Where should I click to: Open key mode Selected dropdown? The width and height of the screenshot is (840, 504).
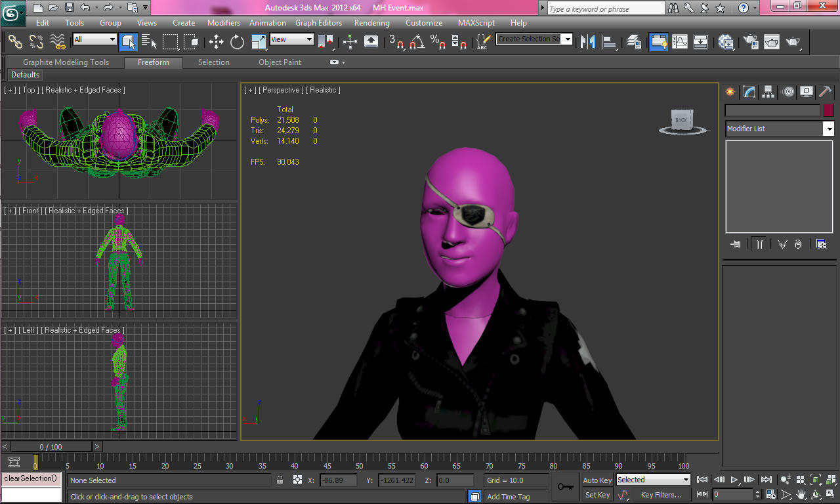point(653,480)
